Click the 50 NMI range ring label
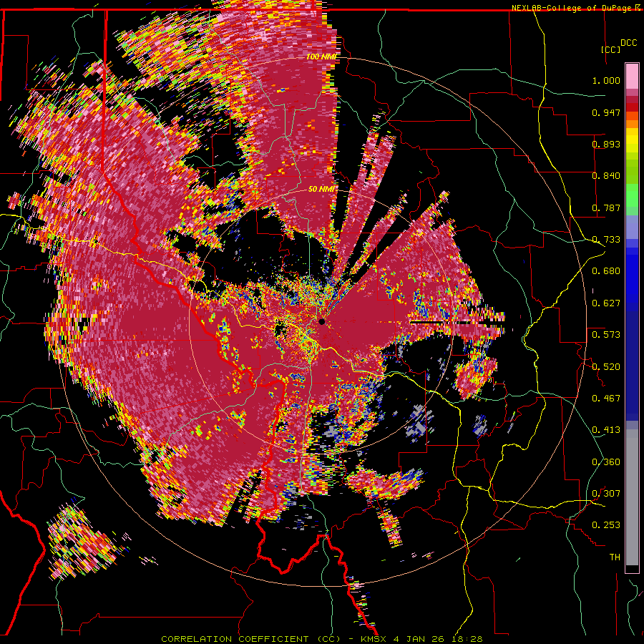This screenshot has width=644, height=644. pos(321,190)
